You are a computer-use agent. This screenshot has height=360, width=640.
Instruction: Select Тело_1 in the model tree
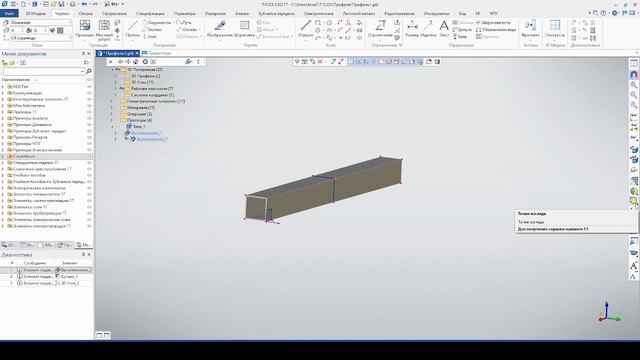pyautogui.click(x=139, y=127)
